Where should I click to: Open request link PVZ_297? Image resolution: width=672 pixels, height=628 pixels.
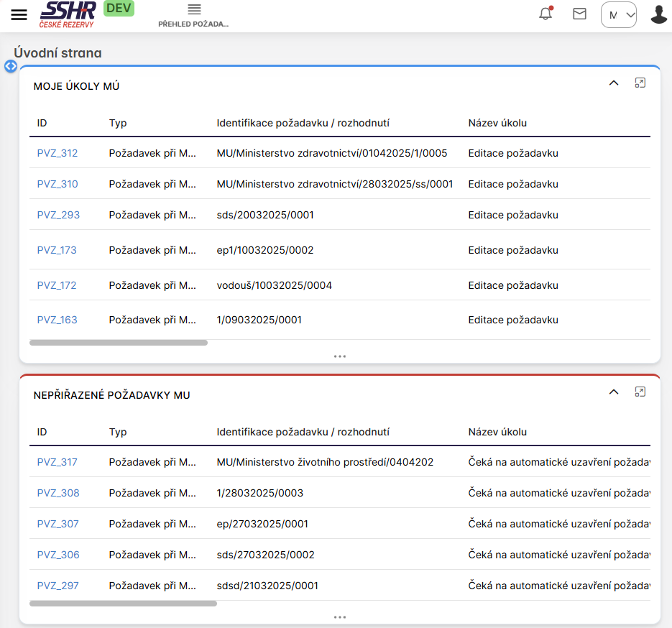(57, 586)
